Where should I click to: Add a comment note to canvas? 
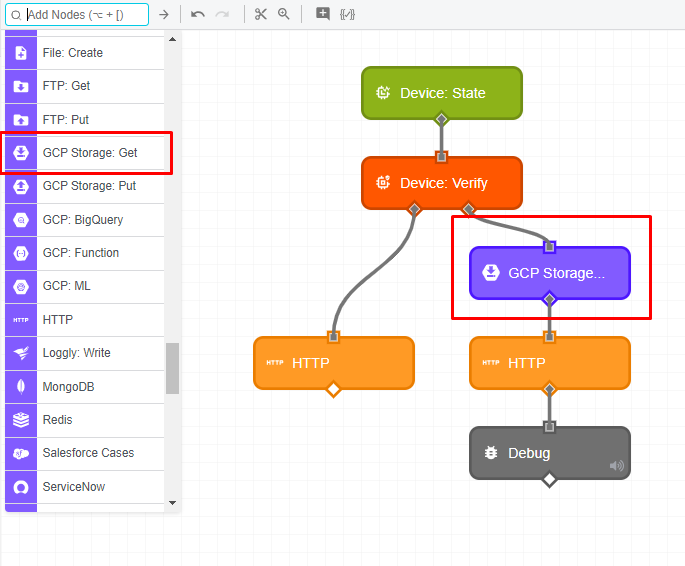(x=323, y=14)
